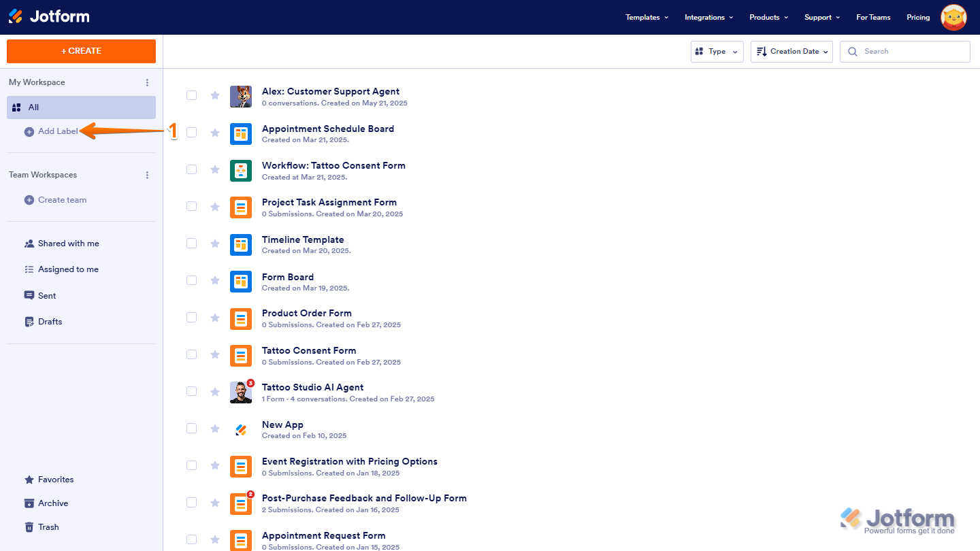Open Appointment Request Form title
Image resolution: width=980 pixels, height=551 pixels.
[324, 535]
